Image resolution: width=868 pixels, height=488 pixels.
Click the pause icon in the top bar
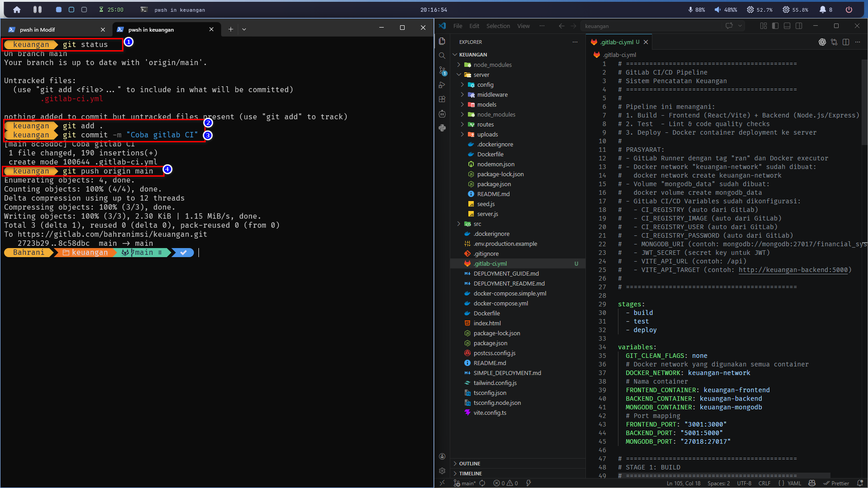click(x=38, y=9)
